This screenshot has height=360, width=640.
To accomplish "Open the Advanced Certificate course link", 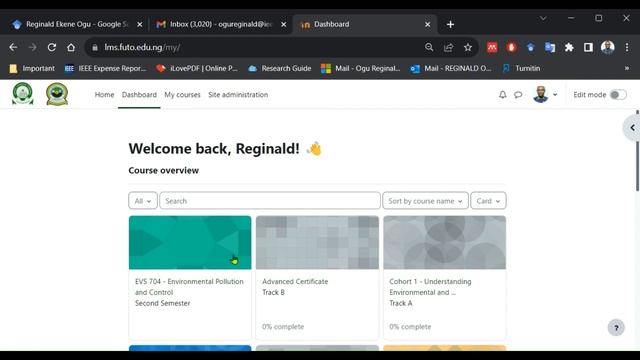I will coord(295,282).
